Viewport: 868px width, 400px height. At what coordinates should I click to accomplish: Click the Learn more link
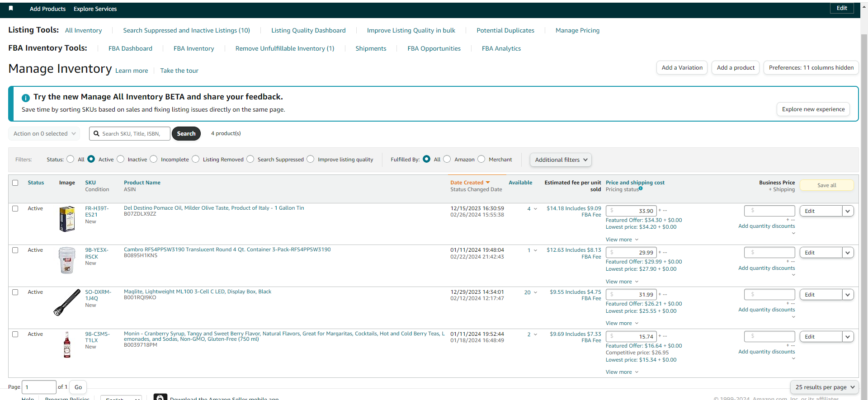[132, 71]
